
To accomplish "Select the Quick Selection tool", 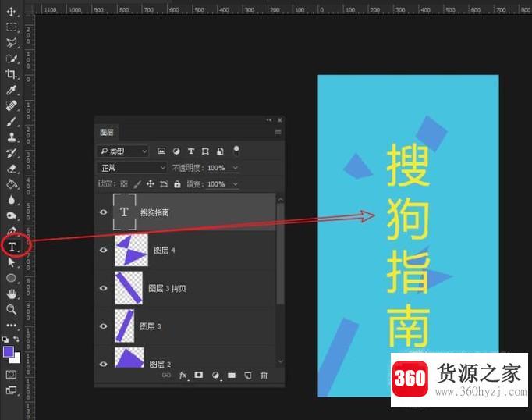I will tap(11, 59).
